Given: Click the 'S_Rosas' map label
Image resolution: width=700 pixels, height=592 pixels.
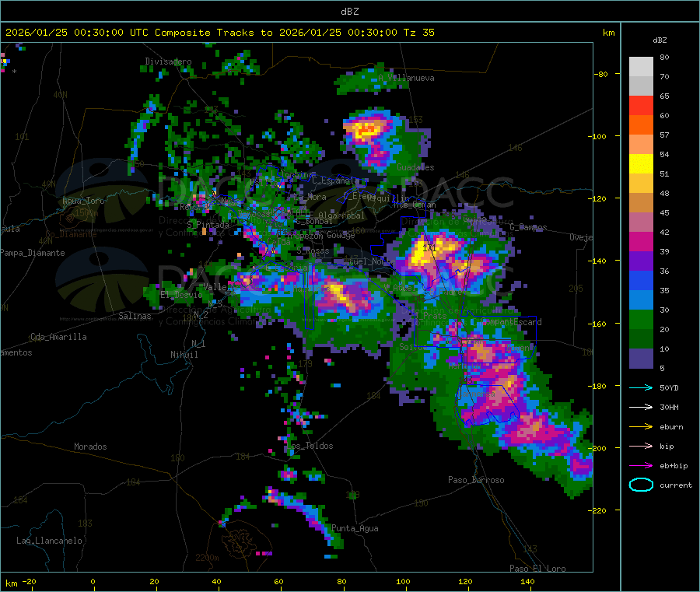Looking at the screenshot, I should 313,251.
